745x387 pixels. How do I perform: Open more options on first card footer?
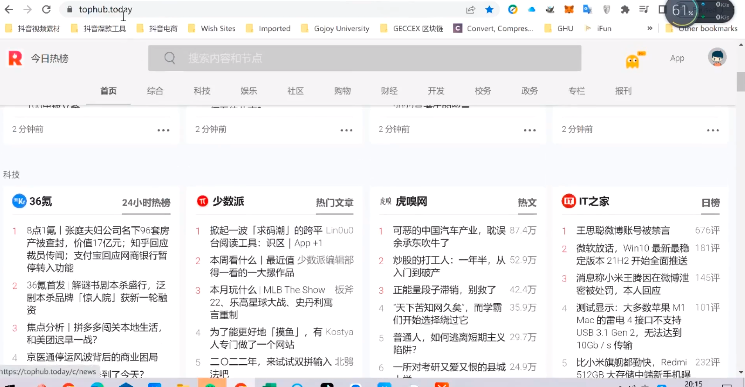pos(163,130)
